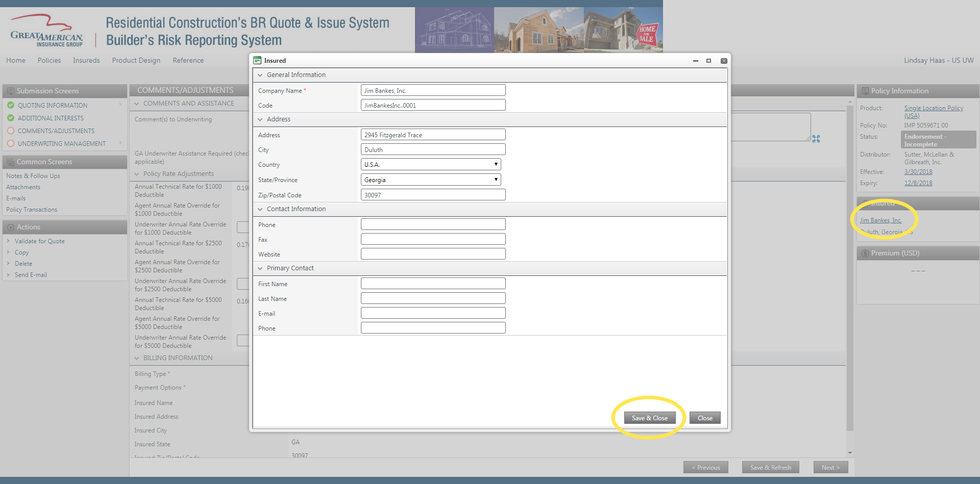Viewport: 980px width, 484px height.
Task: Click orange circle status beside Comments/Adjustments
Action: pyautogui.click(x=11, y=131)
